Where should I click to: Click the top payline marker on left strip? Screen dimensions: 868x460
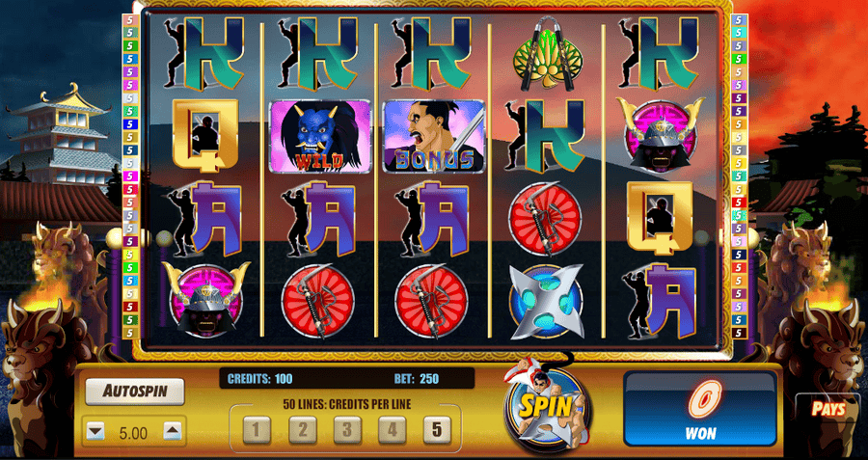(129, 19)
